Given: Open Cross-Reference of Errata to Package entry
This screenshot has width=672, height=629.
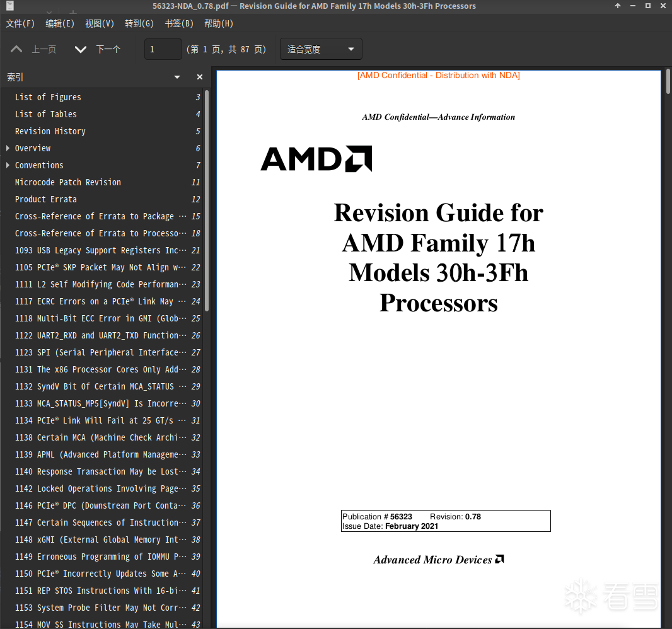Looking at the screenshot, I should click(102, 216).
